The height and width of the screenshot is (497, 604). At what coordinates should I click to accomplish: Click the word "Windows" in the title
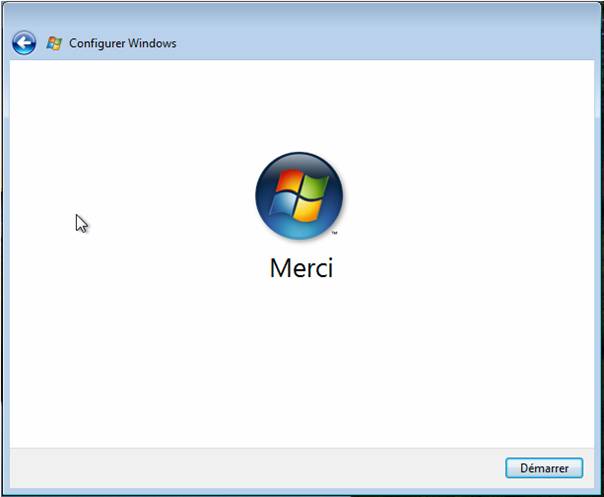[152, 44]
